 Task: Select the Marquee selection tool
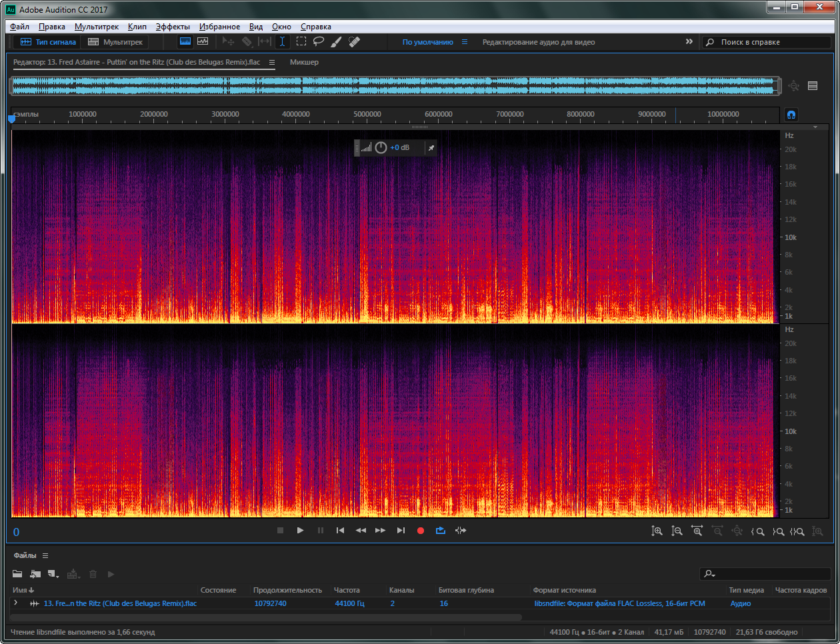click(x=301, y=41)
